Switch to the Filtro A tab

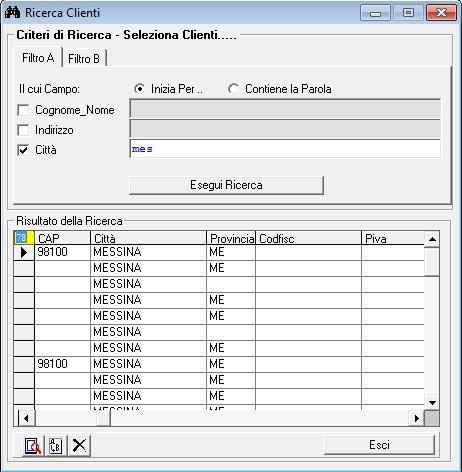point(38,58)
